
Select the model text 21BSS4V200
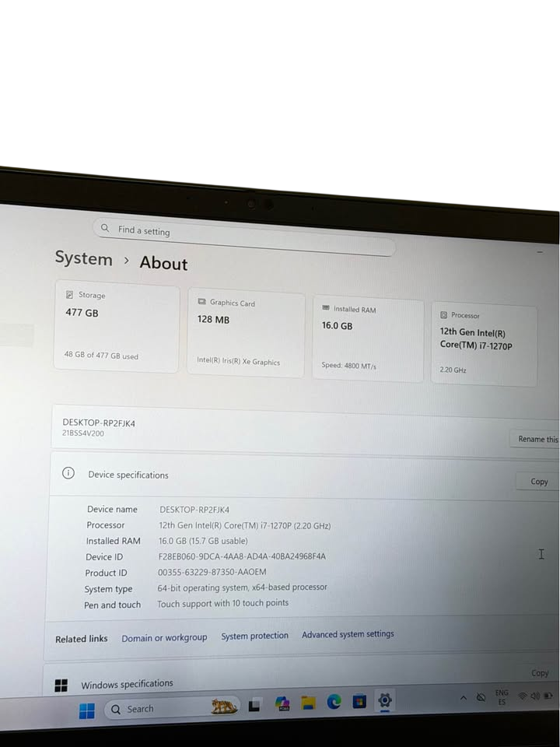83,433
